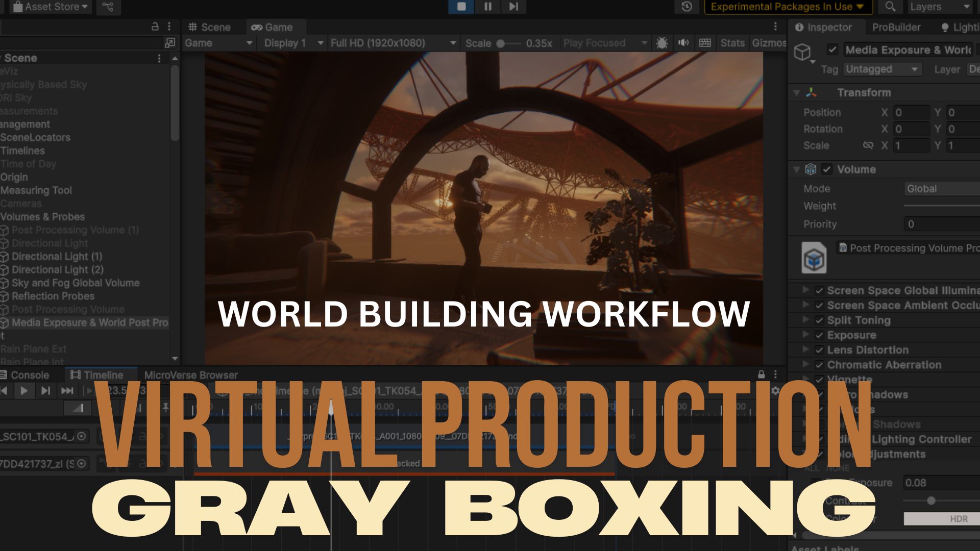980x551 pixels.
Task: Click the Stats button
Action: 732,43
